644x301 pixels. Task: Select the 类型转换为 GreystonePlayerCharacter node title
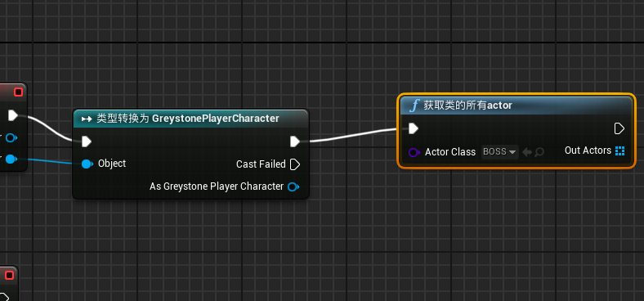pos(188,119)
